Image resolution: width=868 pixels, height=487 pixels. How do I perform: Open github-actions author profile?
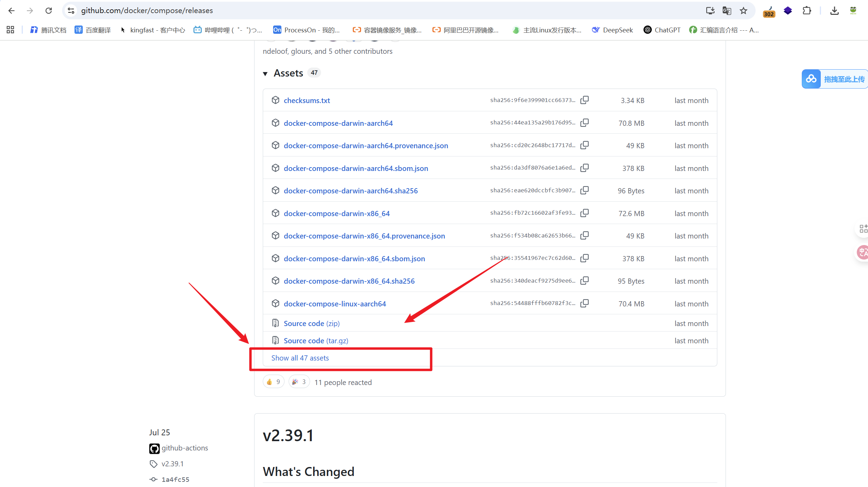(x=185, y=448)
